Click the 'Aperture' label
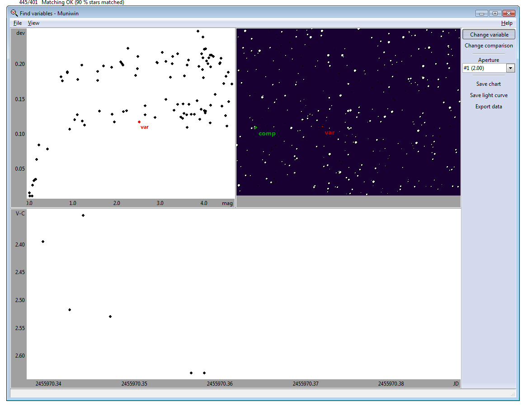 [x=489, y=60]
